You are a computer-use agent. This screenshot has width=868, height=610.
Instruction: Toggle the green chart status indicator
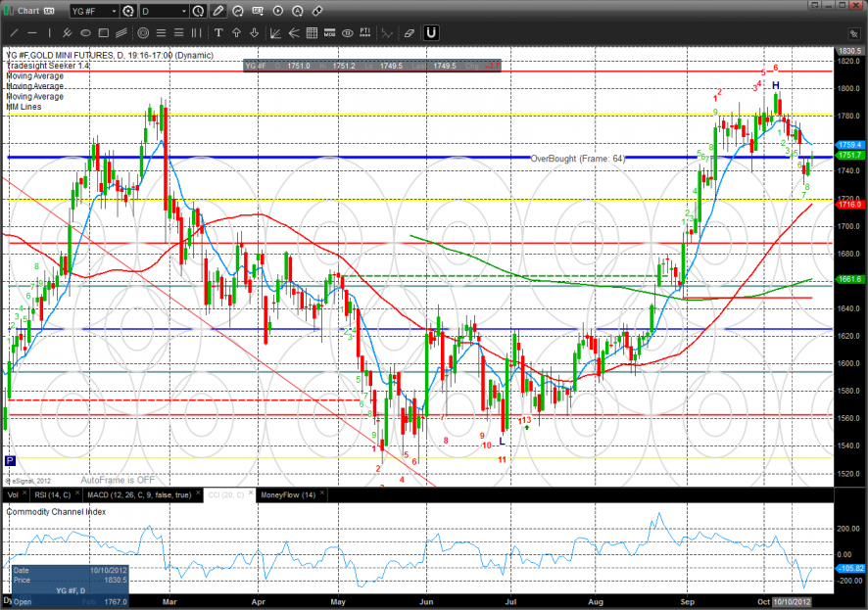pos(8,11)
